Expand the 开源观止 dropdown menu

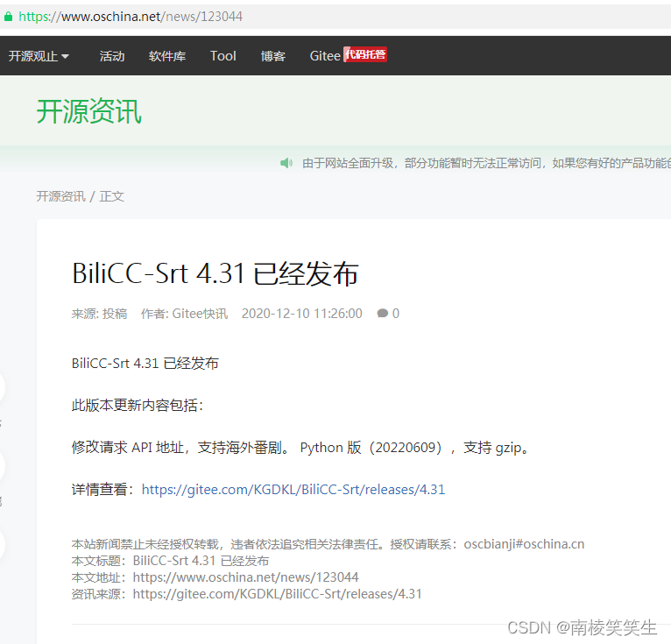coord(39,56)
